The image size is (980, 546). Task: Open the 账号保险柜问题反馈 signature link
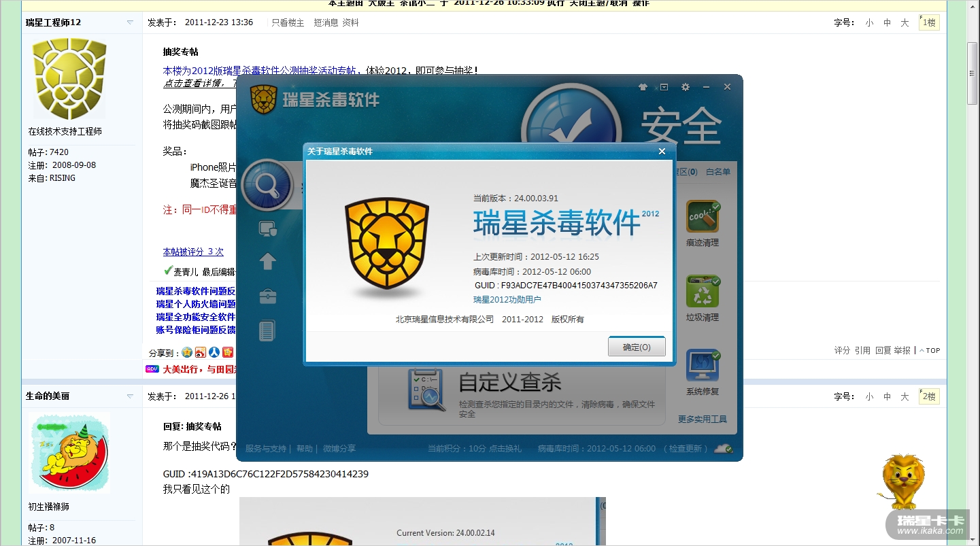click(x=196, y=330)
